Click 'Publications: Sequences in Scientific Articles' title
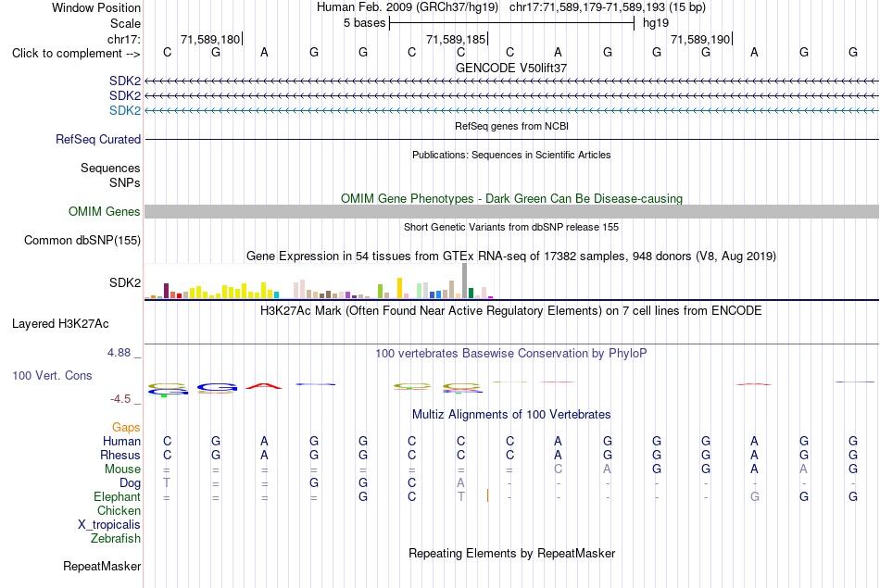 [x=511, y=155]
